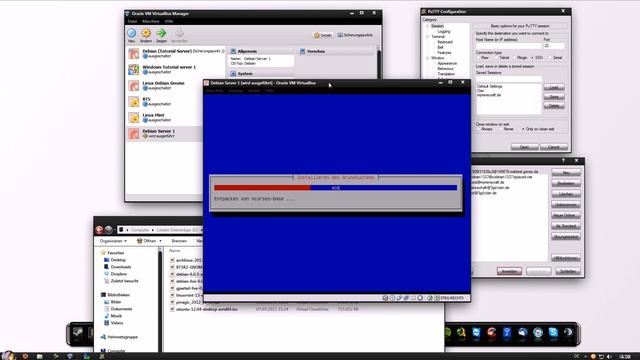The height and width of the screenshot is (360, 640).
Task: Switch to Sicherungspunkte view in VirtualBox
Action: click(355, 35)
